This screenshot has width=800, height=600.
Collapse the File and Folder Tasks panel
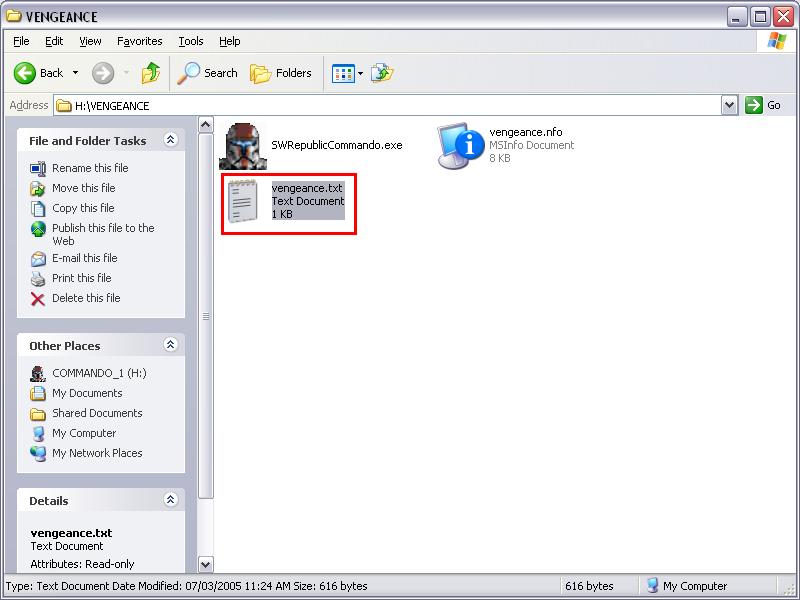click(170, 141)
